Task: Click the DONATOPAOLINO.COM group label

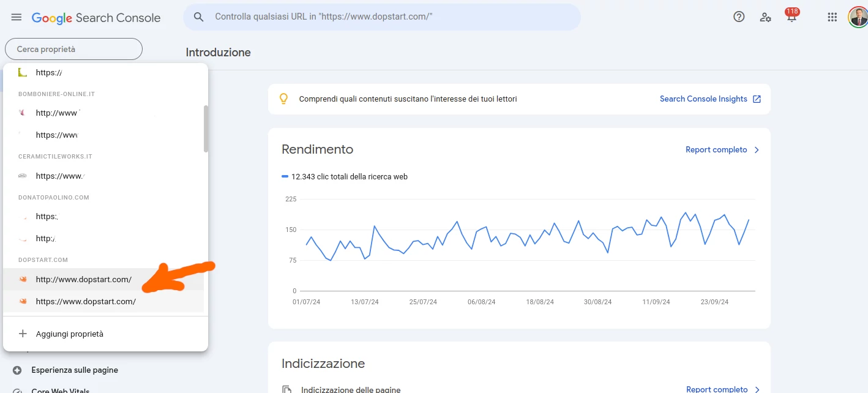Action: (54, 198)
